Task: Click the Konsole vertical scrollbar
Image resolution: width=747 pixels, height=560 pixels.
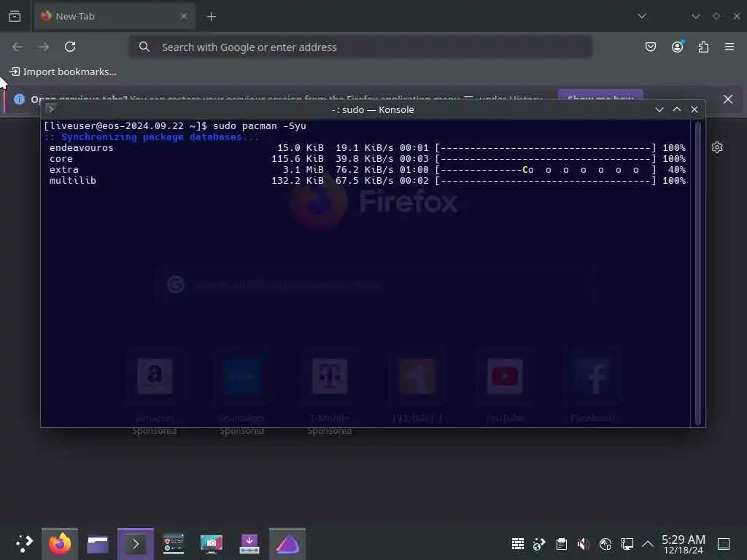Action: click(698, 273)
